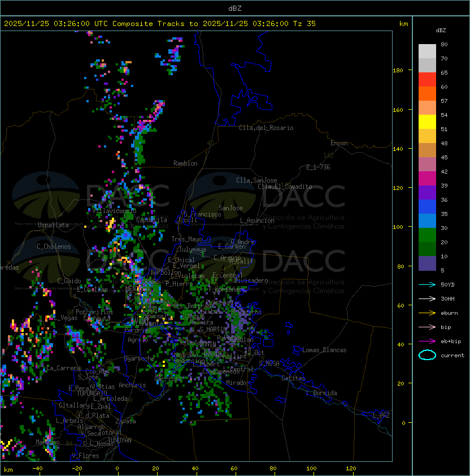Select the orange swatch between 60 and 57
The height and width of the screenshot is (476, 470).
point(427,93)
